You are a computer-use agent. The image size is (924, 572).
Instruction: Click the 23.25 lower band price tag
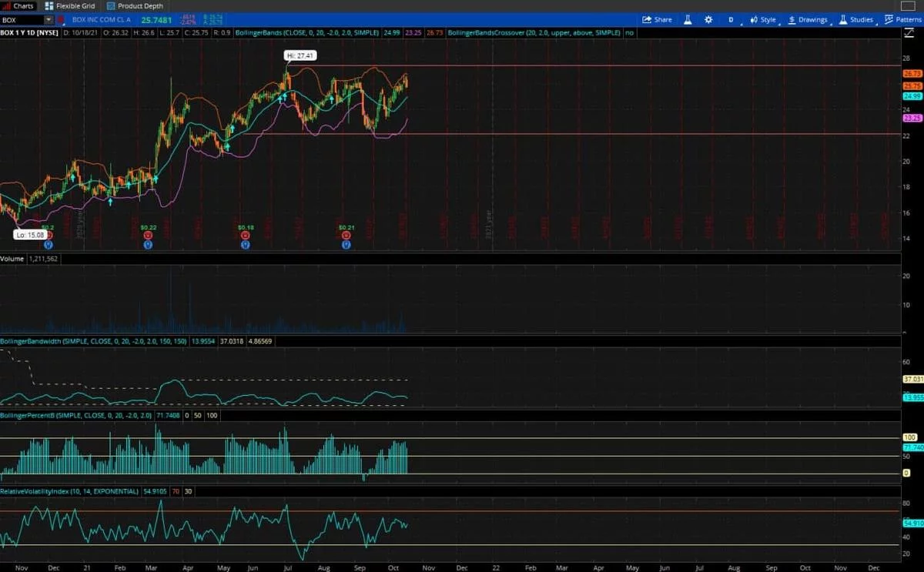coord(912,119)
